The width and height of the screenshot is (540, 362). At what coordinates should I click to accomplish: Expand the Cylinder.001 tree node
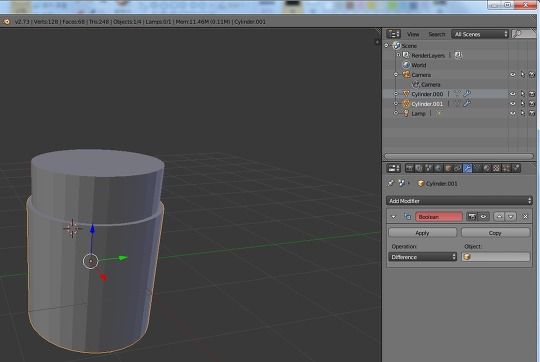coord(396,103)
